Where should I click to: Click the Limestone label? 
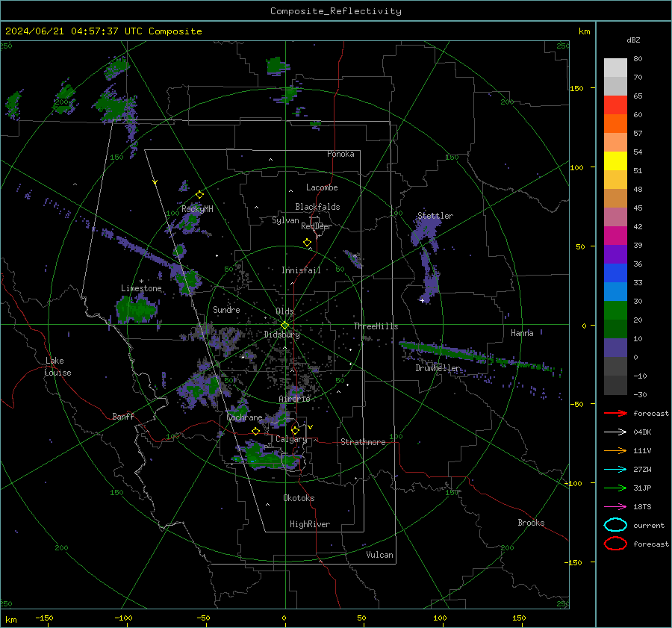point(141,288)
